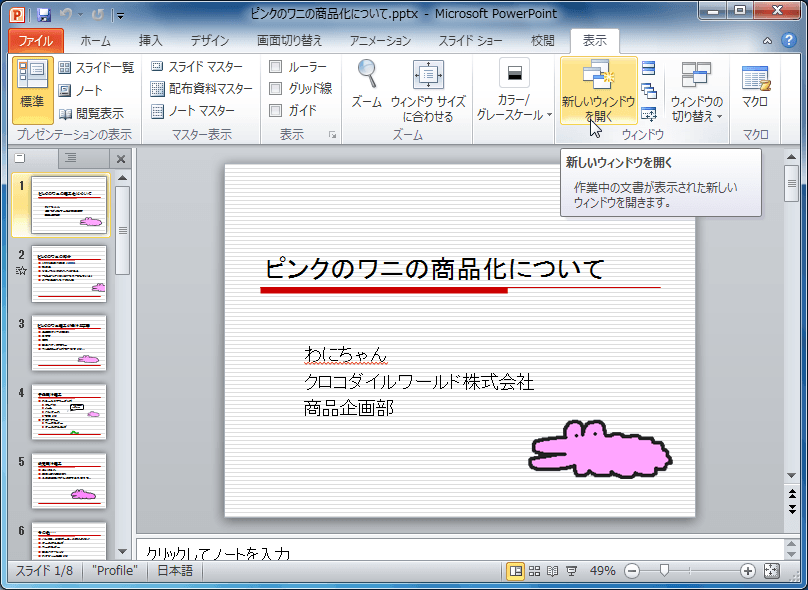The image size is (808, 590).
Task: Switch to outline tab in thumbnail pane
Action: (x=71, y=158)
